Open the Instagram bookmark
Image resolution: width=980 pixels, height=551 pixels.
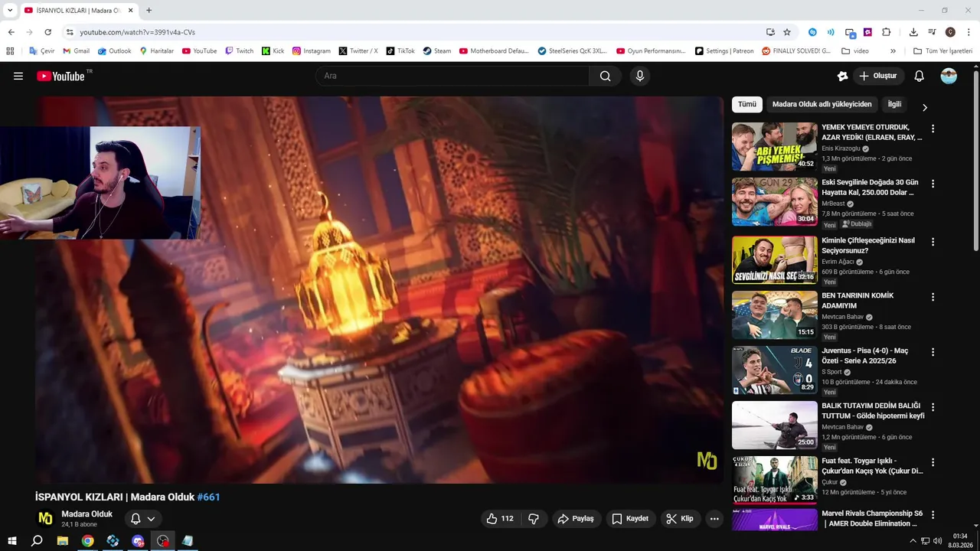312,51
